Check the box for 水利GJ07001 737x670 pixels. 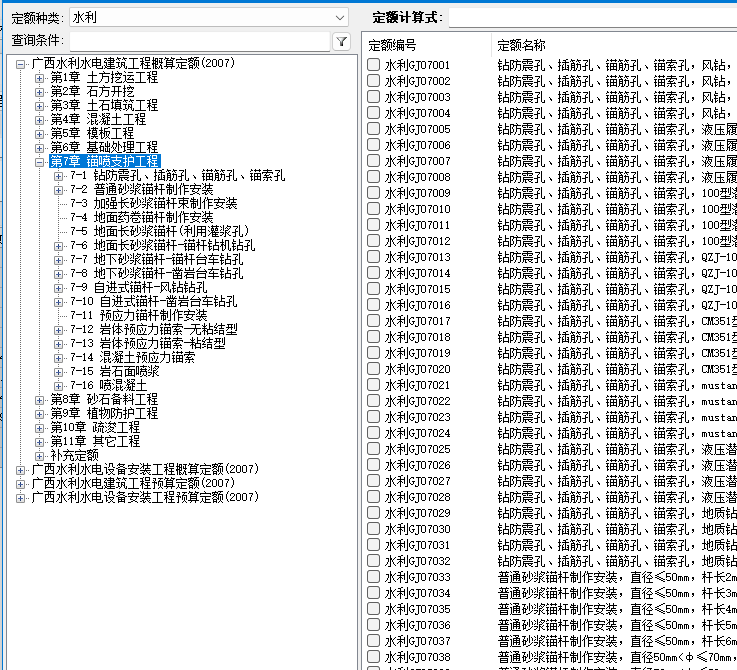click(x=374, y=64)
